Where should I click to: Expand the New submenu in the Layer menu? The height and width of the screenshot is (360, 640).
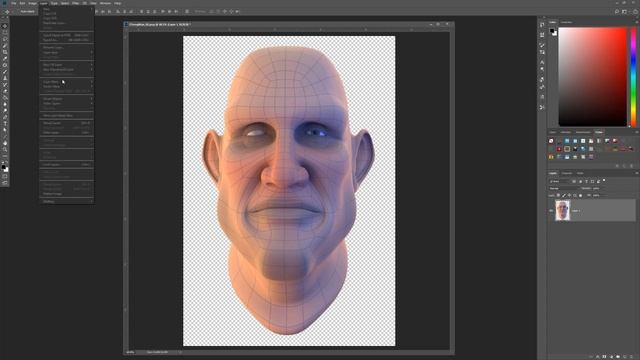[66, 9]
